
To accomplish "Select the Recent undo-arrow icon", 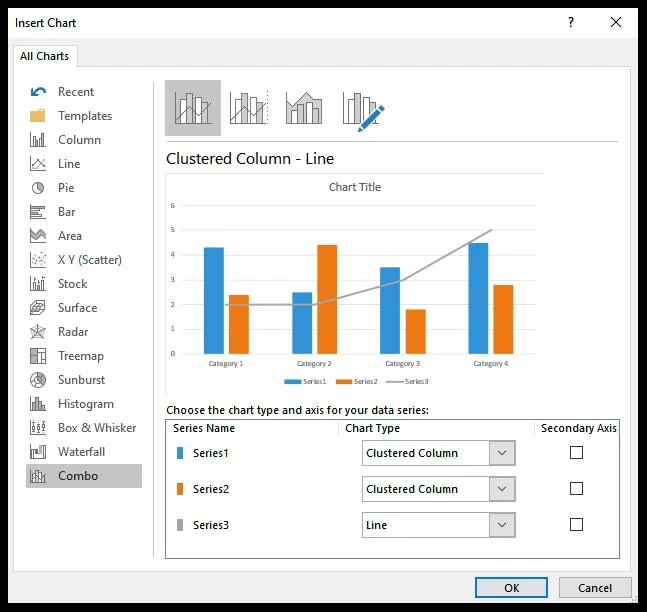I will [x=38, y=92].
